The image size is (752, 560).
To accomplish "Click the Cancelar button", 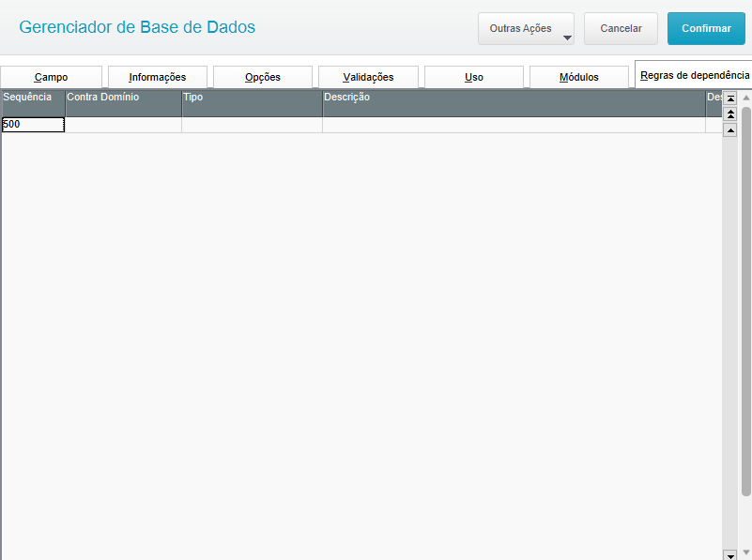I will point(621,29).
